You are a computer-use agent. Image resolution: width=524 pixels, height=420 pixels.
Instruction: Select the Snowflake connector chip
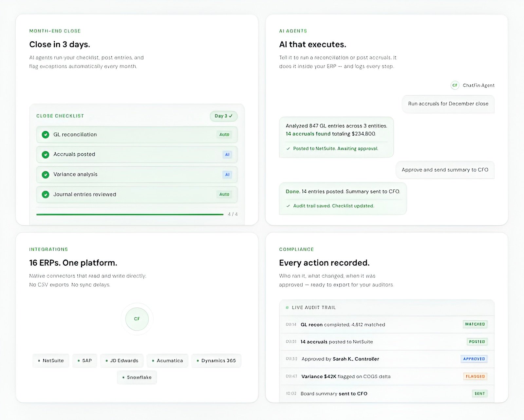(137, 377)
